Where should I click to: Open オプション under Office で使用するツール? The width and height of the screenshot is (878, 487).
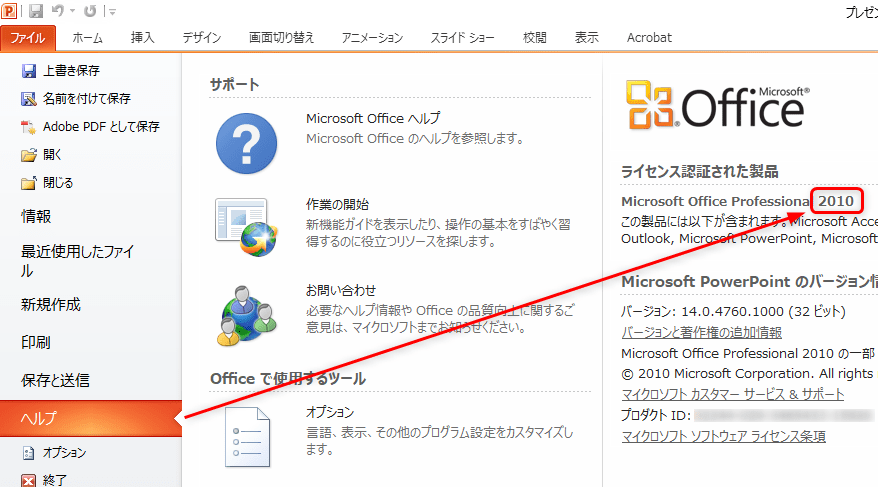[x=330, y=413]
